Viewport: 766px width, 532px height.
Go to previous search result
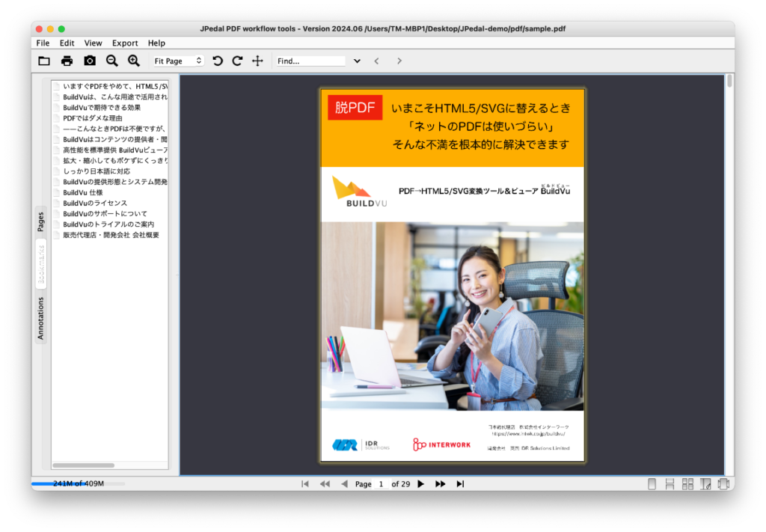(377, 61)
